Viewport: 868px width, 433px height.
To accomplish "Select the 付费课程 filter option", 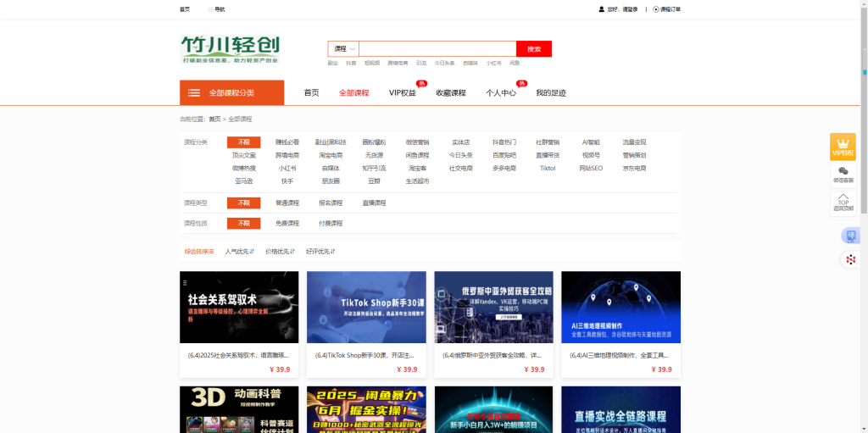I will point(331,223).
